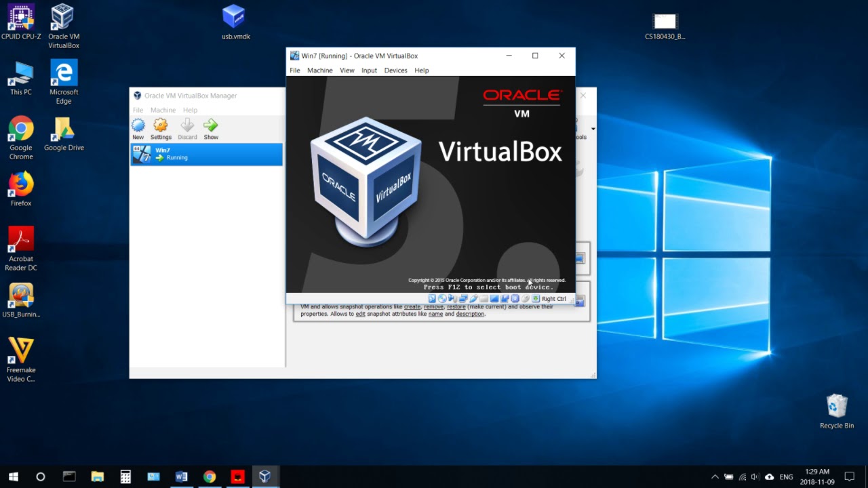Click the taskbar clock showing 1:29 AM
Viewport: 868px width, 488px height.
coord(817,477)
